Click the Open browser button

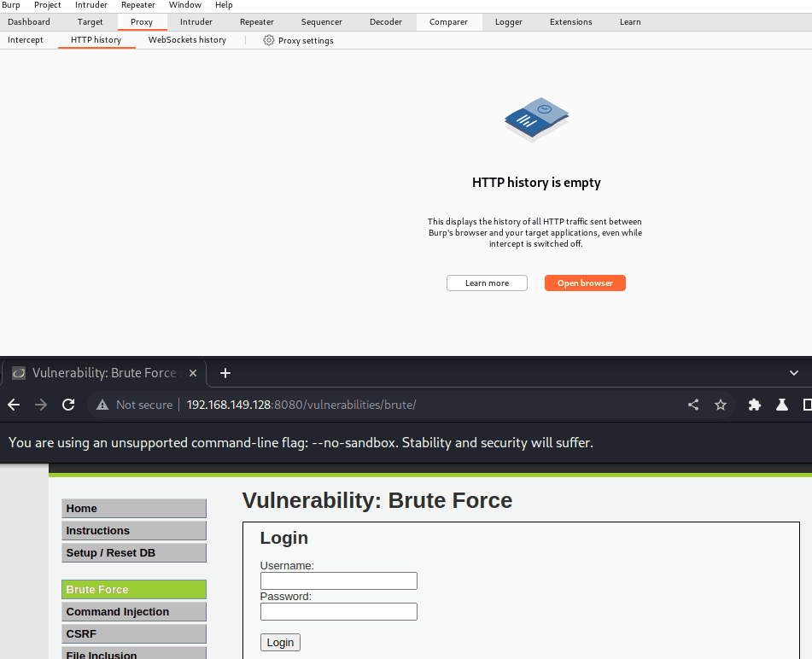click(585, 283)
